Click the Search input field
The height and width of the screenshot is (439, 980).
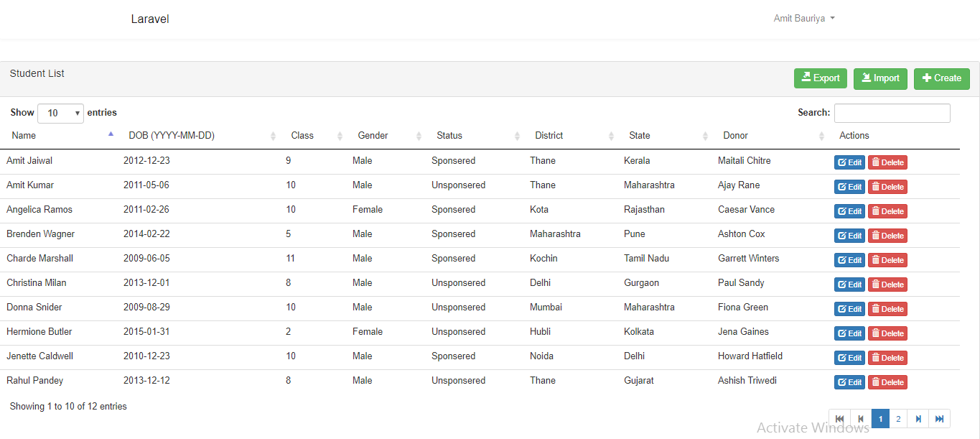click(892, 113)
